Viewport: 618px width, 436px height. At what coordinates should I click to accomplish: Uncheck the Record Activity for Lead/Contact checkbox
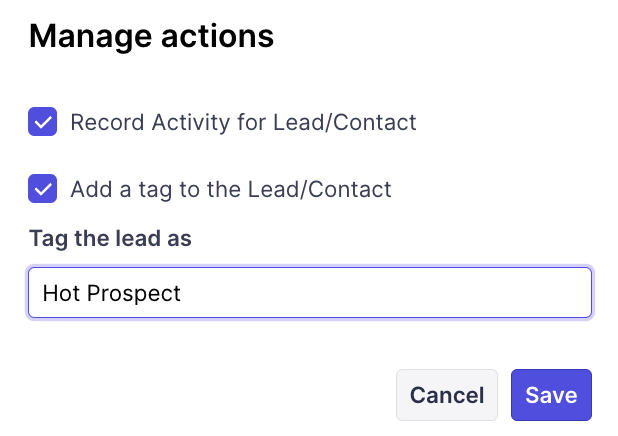pyautogui.click(x=43, y=123)
